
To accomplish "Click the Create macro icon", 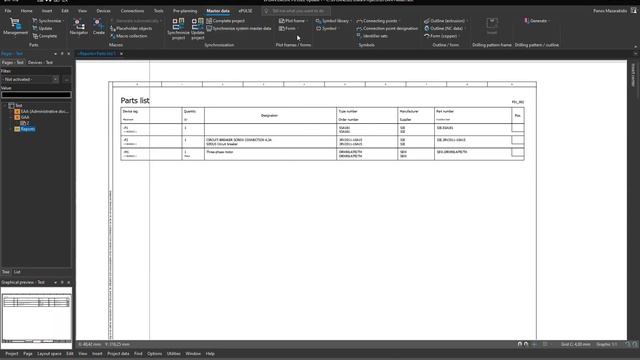I will 98,27.
